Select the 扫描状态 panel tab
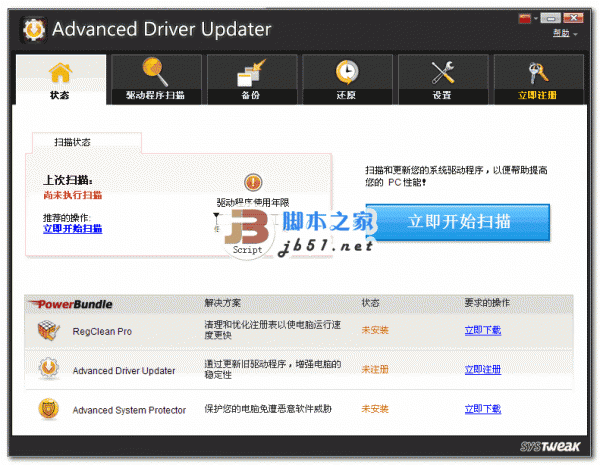The image size is (600, 465). [x=87, y=142]
